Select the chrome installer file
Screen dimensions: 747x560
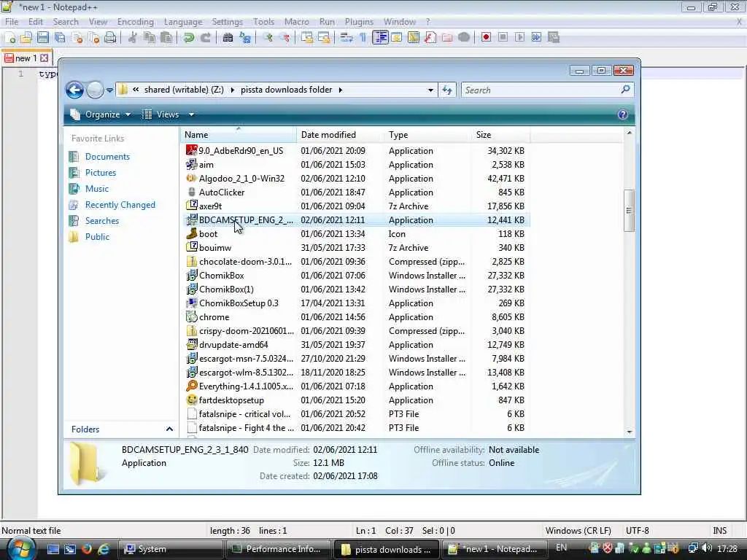(214, 316)
